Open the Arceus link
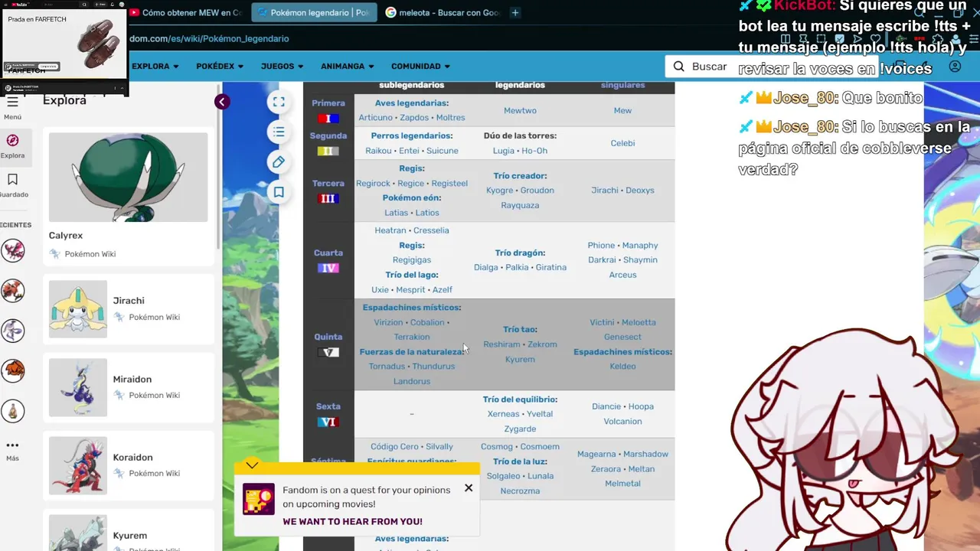Image resolution: width=980 pixels, height=551 pixels. 622,275
